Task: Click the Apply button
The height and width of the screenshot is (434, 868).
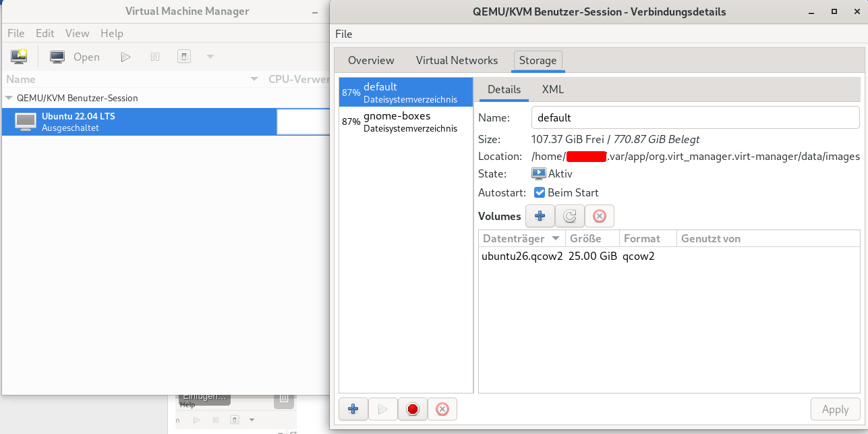Action: (x=835, y=409)
